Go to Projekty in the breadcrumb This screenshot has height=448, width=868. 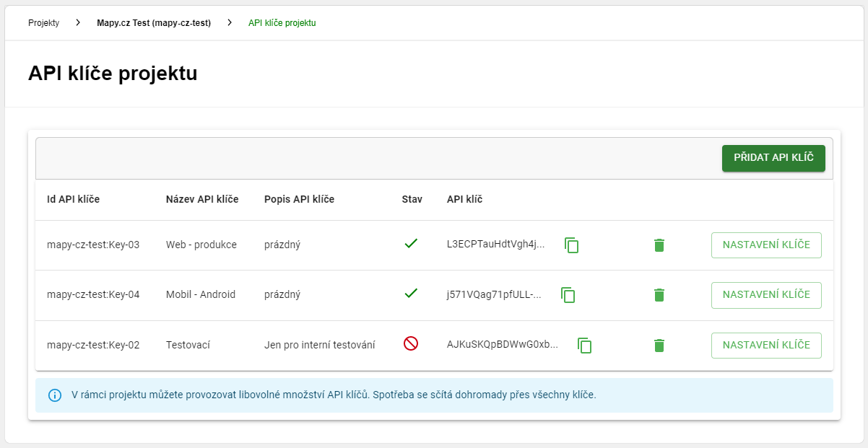point(43,23)
